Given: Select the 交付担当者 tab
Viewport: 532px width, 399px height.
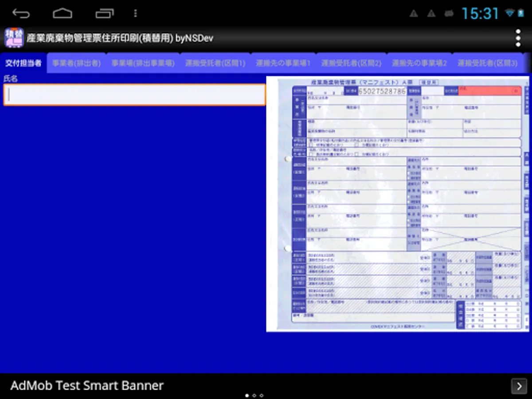Looking at the screenshot, I should (x=23, y=63).
